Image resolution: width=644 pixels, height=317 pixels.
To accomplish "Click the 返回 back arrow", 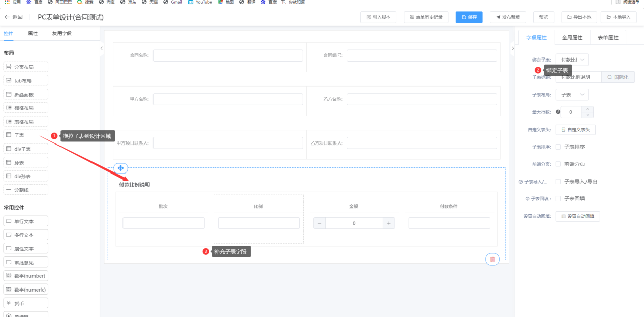I will (x=7, y=17).
